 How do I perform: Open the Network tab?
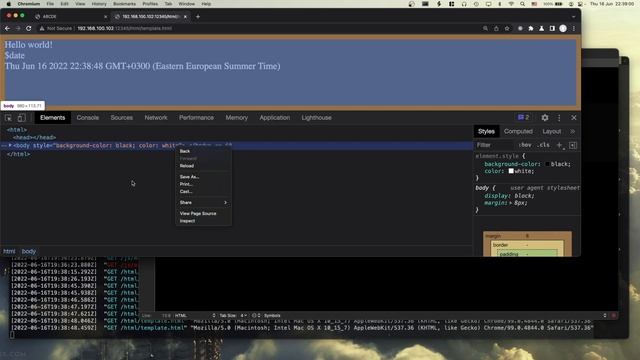click(x=156, y=118)
